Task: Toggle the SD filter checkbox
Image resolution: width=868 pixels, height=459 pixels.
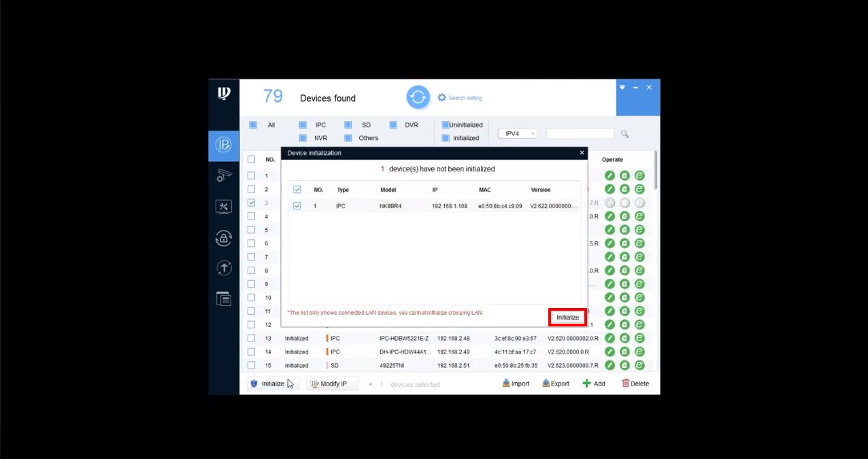Action: [348, 125]
